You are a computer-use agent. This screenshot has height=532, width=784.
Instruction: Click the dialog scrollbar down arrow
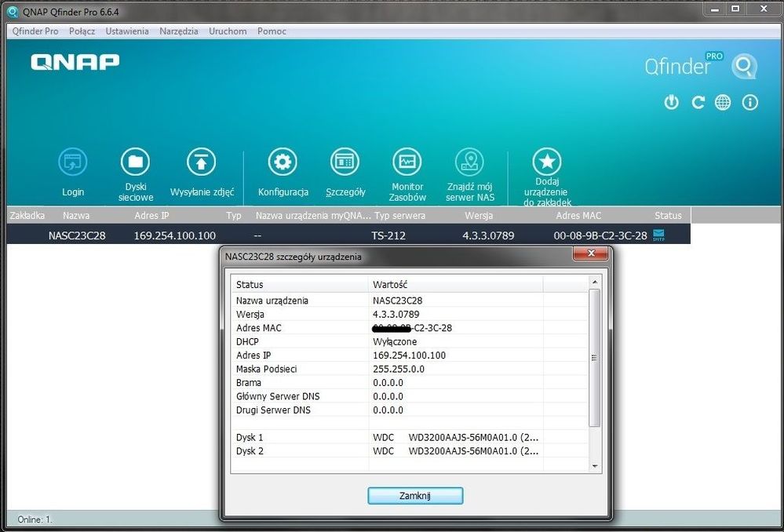(595, 466)
